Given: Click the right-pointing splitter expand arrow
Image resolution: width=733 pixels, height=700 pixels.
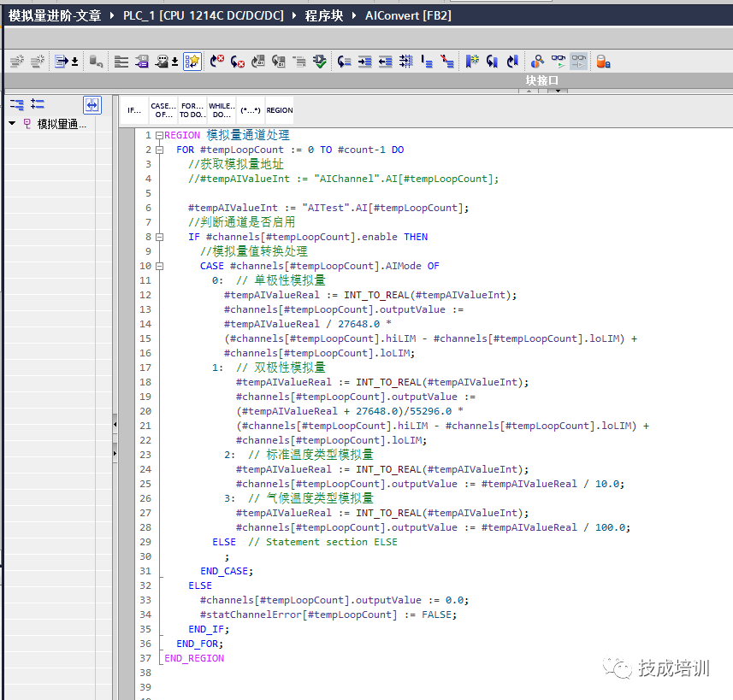Looking at the screenshot, I should [x=115, y=453].
